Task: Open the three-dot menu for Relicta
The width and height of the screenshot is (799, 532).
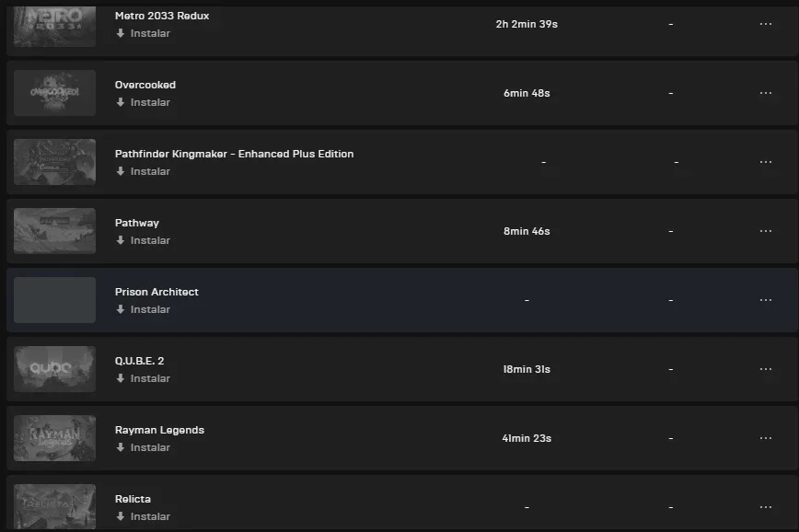Action: pyautogui.click(x=765, y=507)
